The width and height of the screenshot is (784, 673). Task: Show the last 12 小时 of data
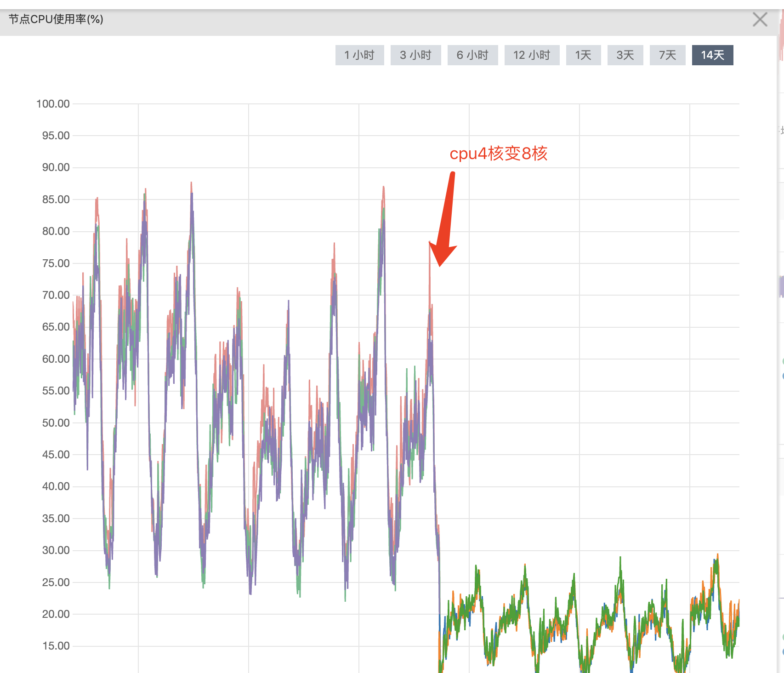click(x=532, y=55)
